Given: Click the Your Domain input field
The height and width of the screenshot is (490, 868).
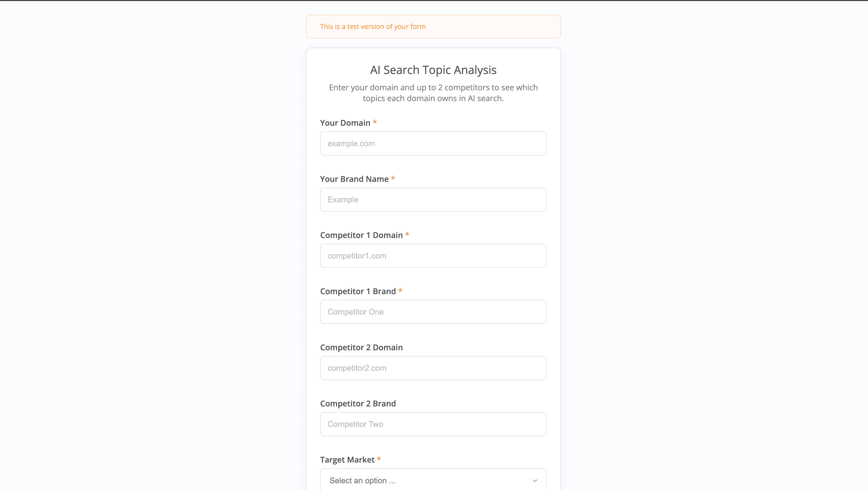Looking at the screenshot, I should click(433, 144).
